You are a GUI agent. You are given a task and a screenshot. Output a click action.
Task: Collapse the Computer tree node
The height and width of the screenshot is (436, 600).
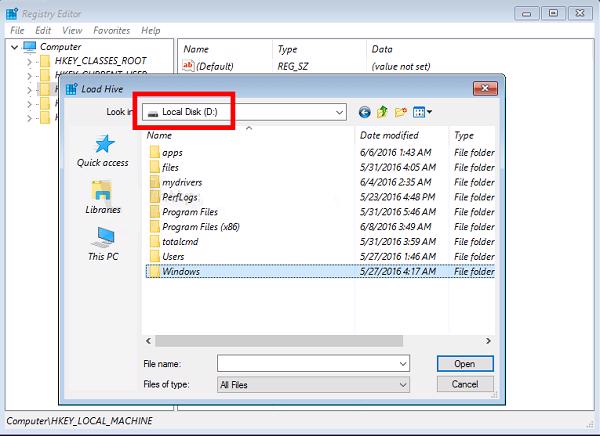(15, 47)
